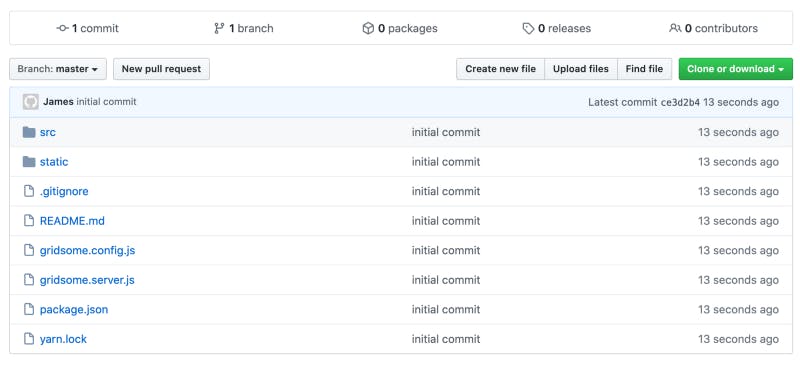Open the static folder link
The height and width of the screenshot is (365, 800).
(54, 162)
